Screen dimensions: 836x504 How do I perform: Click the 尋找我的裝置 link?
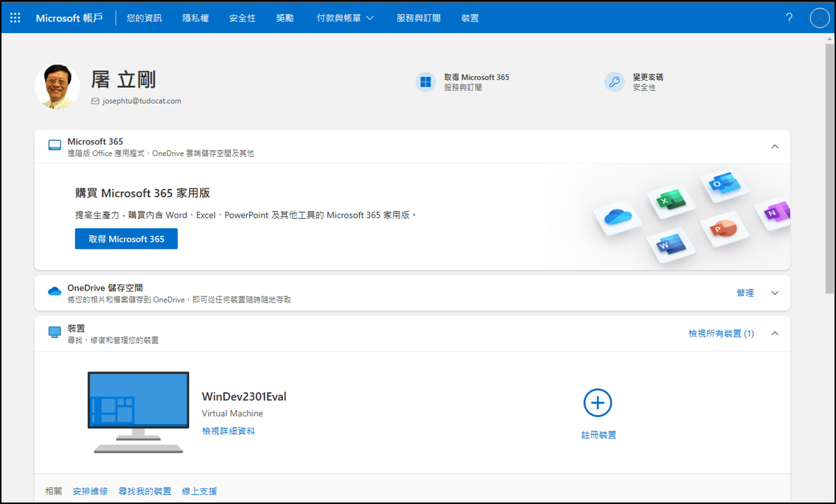145,491
